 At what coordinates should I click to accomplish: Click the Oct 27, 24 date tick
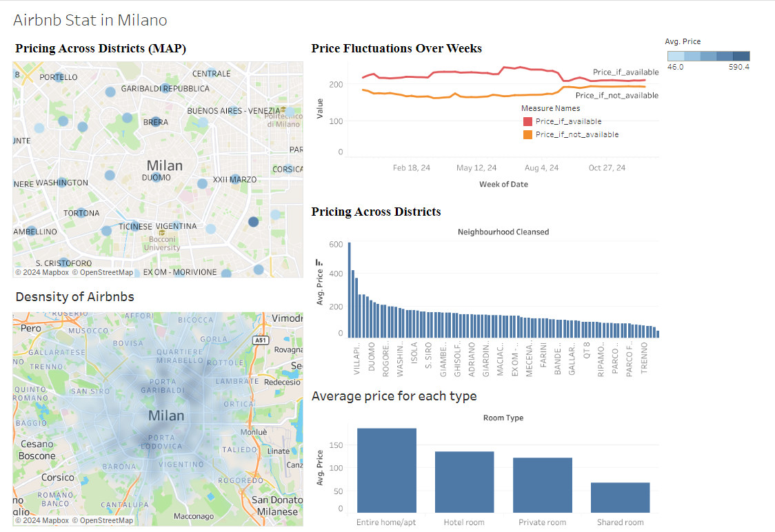[x=607, y=168]
